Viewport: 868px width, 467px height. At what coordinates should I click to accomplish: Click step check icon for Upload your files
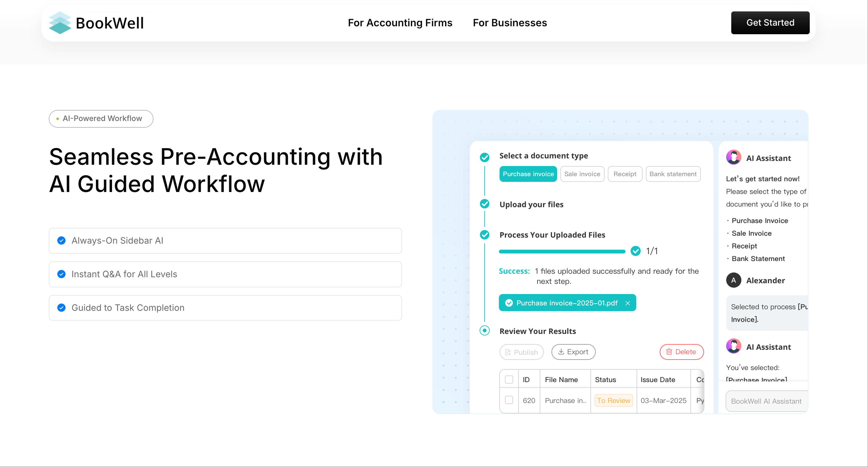coord(485,204)
